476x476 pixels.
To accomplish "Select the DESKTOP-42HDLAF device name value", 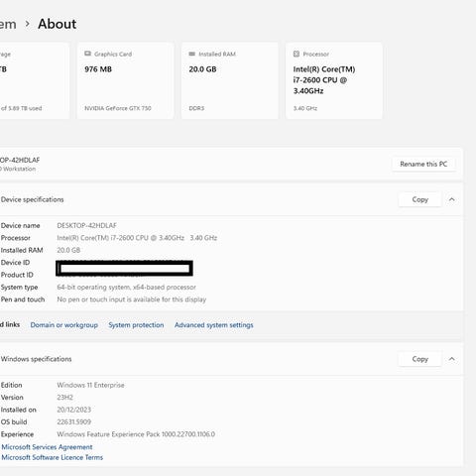I will (86, 225).
